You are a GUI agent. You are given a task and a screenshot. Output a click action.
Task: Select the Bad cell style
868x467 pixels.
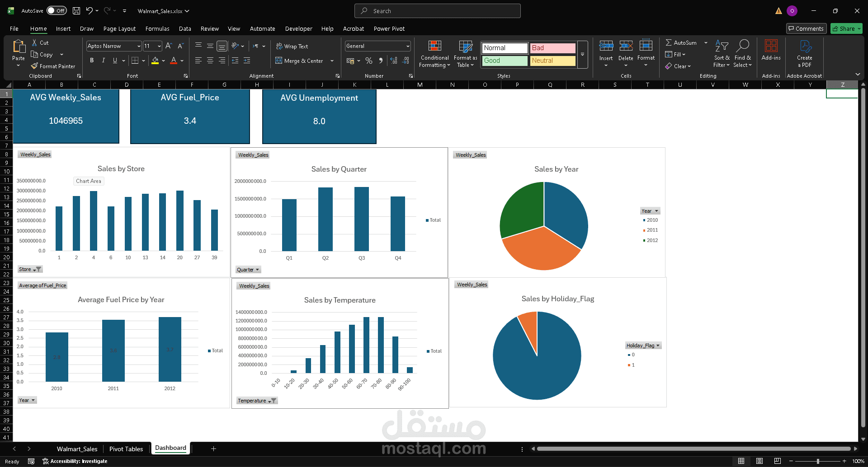pyautogui.click(x=552, y=48)
